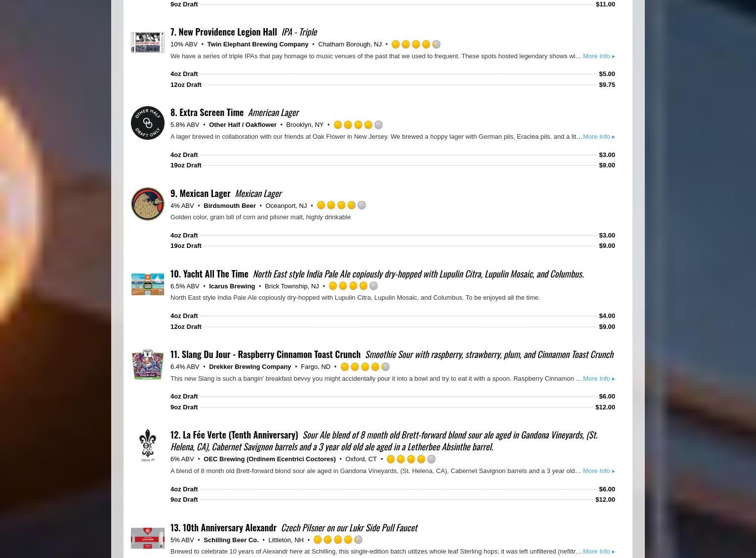The height and width of the screenshot is (558, 756).
Task: Open the Drekker Brewing Company link
Action: pos(250,366)
